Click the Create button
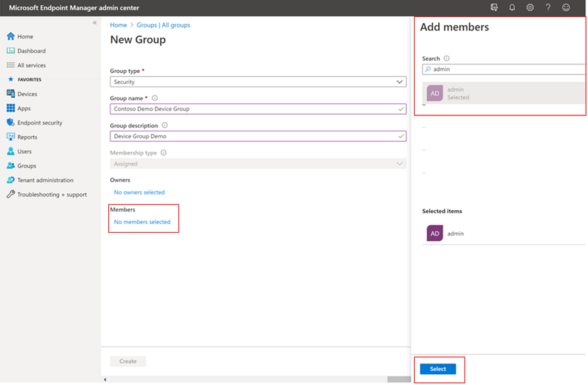Image resolution: width=588 pixels, height=385 pixels. tap(128, 361)
